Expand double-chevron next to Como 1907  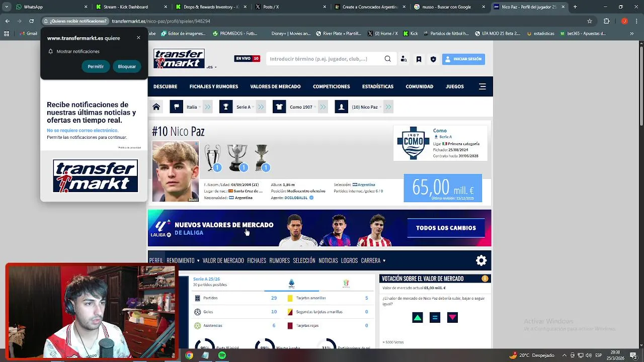click(x=323, y=107)
